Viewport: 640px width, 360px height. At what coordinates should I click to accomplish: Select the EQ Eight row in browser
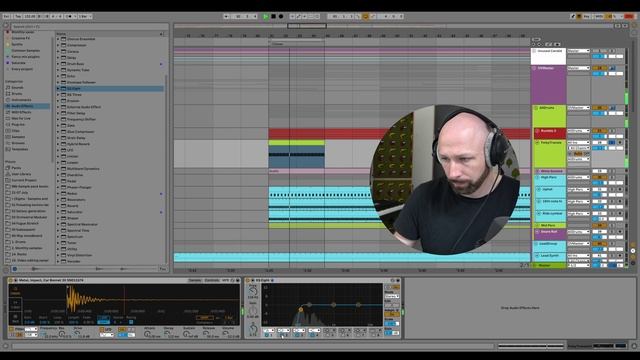110,88
